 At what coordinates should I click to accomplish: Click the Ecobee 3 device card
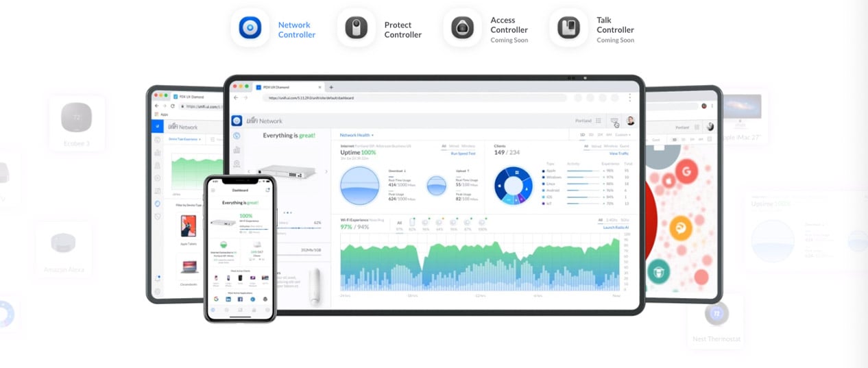[x=77, y=124]
